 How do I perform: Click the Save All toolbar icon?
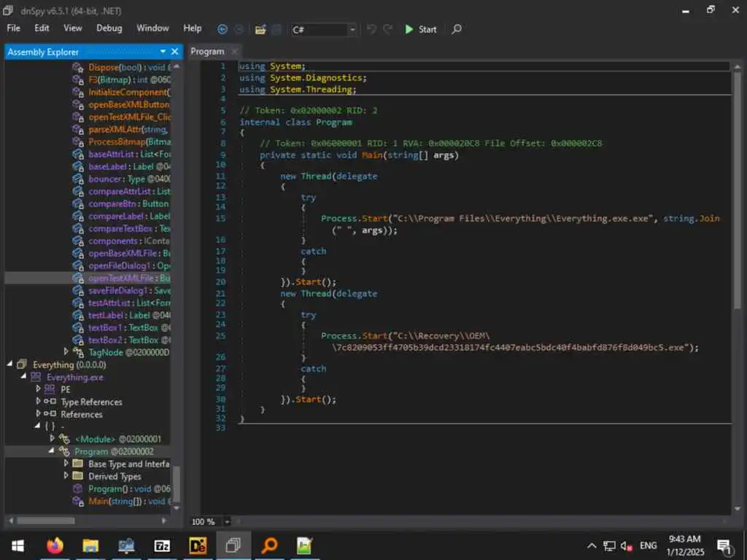click(x=276, y=29)
